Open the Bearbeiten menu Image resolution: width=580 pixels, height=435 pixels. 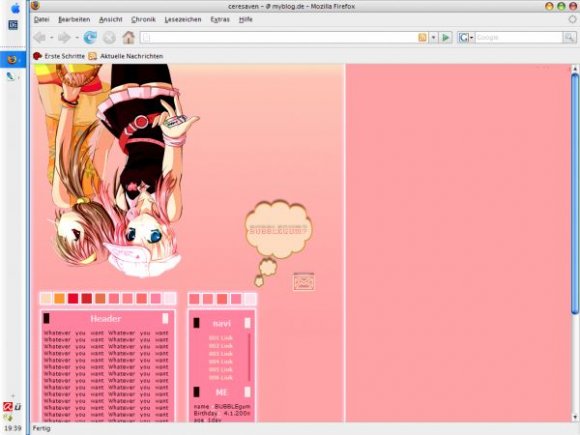tap(74, 19)
